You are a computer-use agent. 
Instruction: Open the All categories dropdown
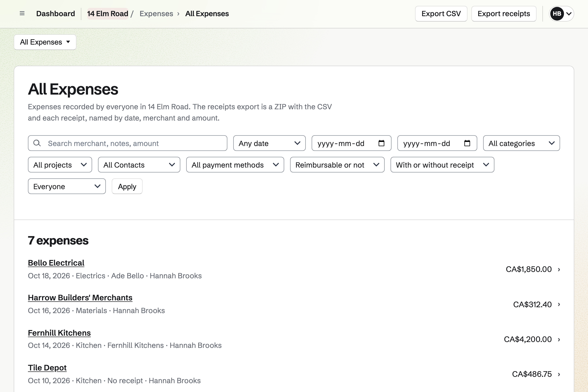521,143
